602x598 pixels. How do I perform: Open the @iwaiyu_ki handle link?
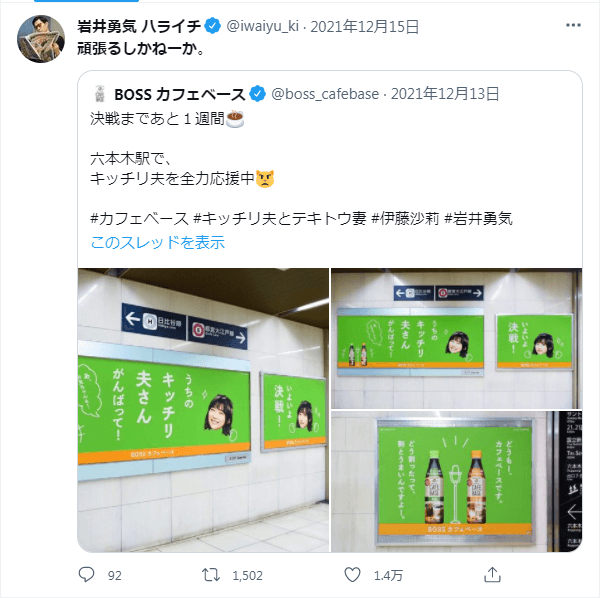[x=263, y=26]
